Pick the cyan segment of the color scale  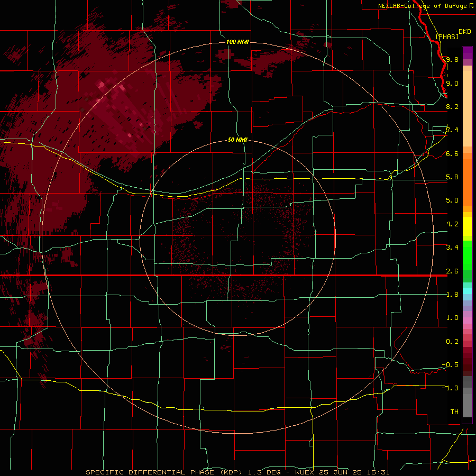[x=467, y=290]
